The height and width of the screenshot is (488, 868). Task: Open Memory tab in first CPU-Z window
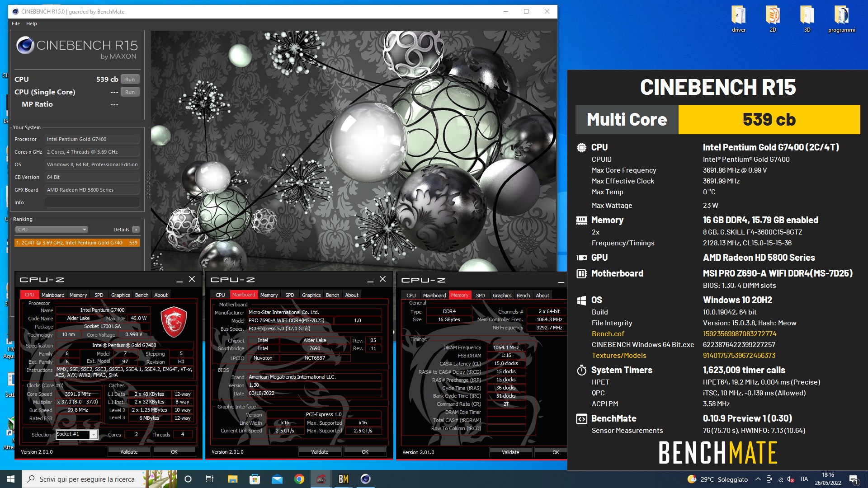point(78,295)
